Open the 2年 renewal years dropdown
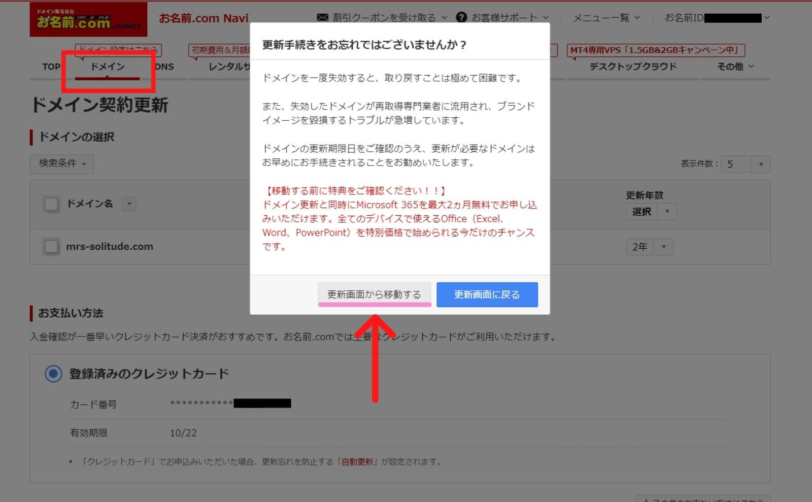Image resolution: width=812 pixels, height=502 pixels. click(x=649, y=247)
